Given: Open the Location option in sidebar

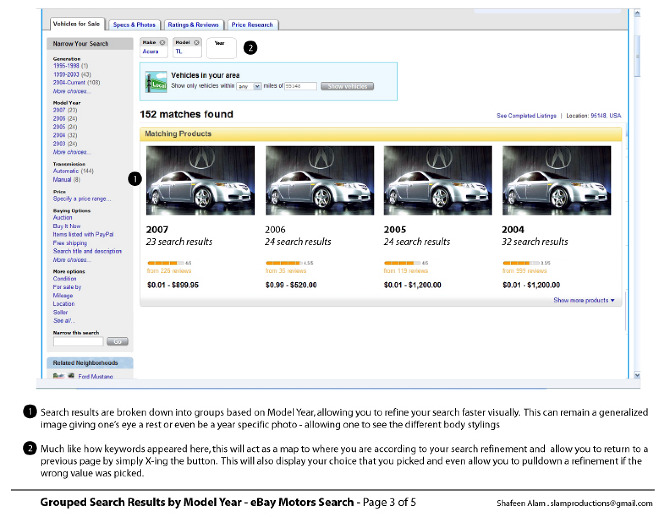Looking at the screenshot, I should click(x=64, y=304).
